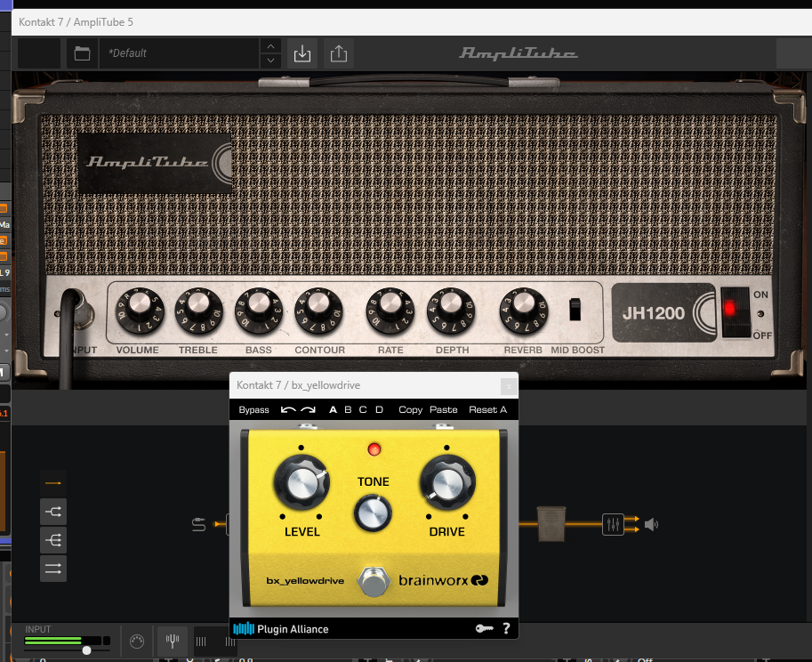The image size is (812, 662).
Task: Select the two-way split signal chain routing
Action: click(x=53, y=512)
